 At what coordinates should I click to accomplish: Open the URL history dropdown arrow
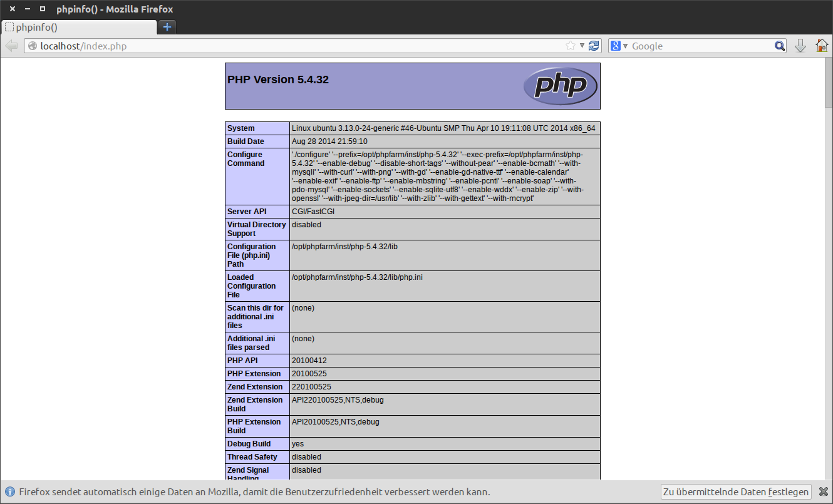pos(582,46)
